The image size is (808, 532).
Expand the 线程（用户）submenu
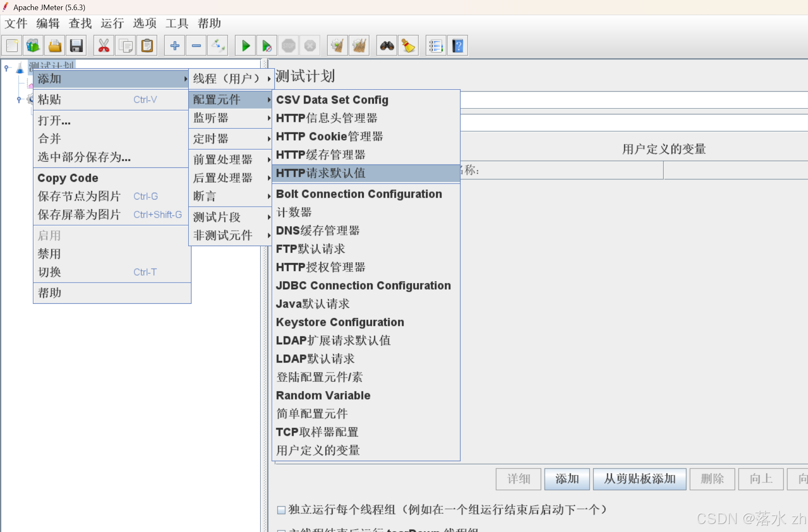(231, 79)
